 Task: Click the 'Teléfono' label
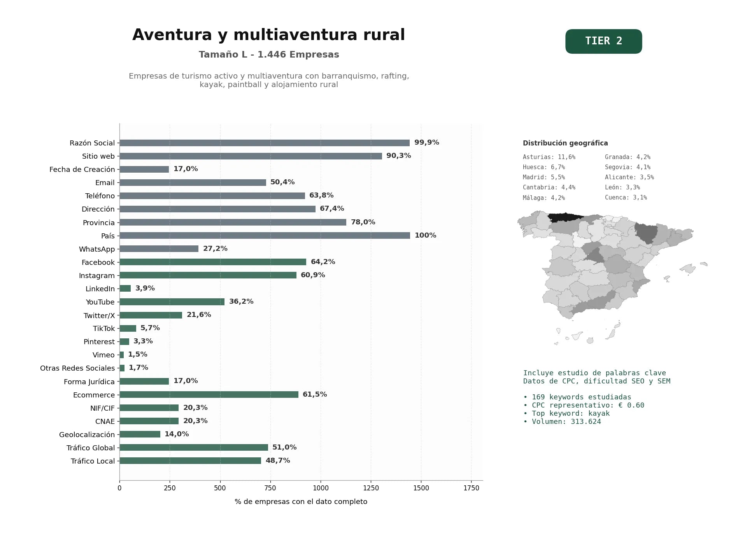pos(100,196)
